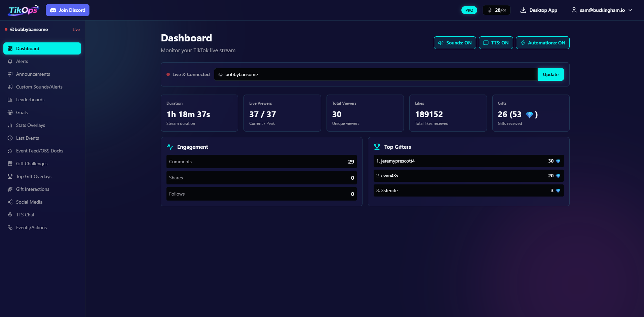Click the Join Discord button
Screen dimensions: 644x317
pyautogui.click(x=68, y=10)
